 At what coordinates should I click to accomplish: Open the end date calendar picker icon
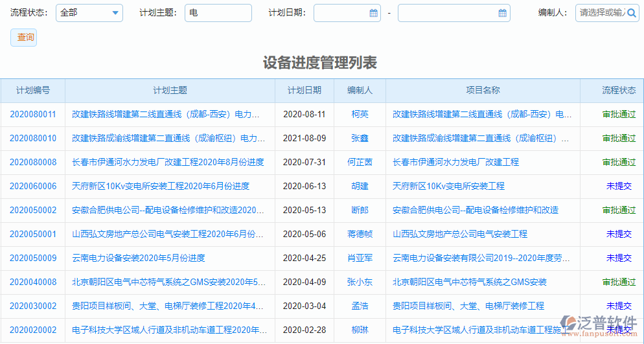click(x=502, y=13)
